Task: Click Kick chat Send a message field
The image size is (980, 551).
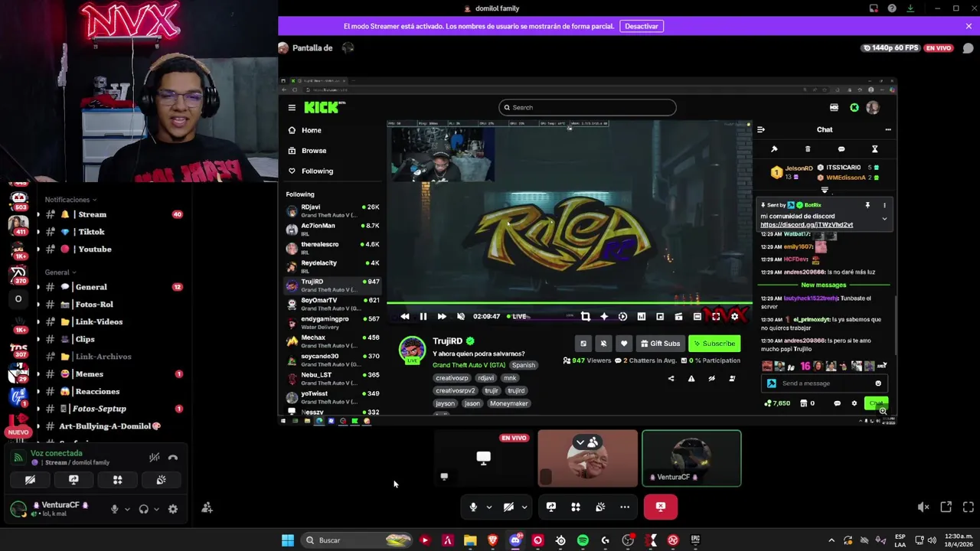Action: 825,383
